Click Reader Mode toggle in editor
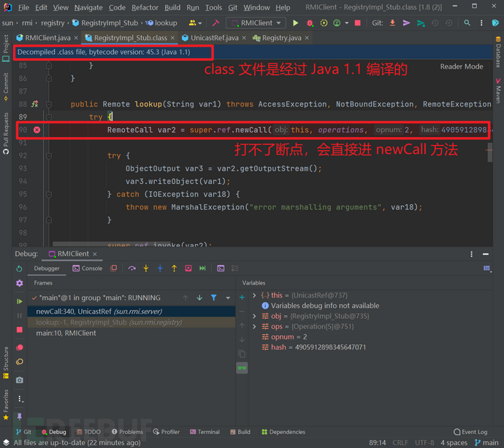Image resolution: width=504 pixels, height=448 pixels. (461, 66)
